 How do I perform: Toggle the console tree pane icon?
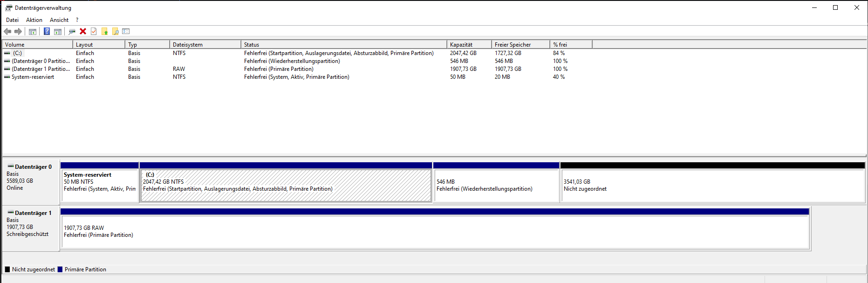[33, 32]
